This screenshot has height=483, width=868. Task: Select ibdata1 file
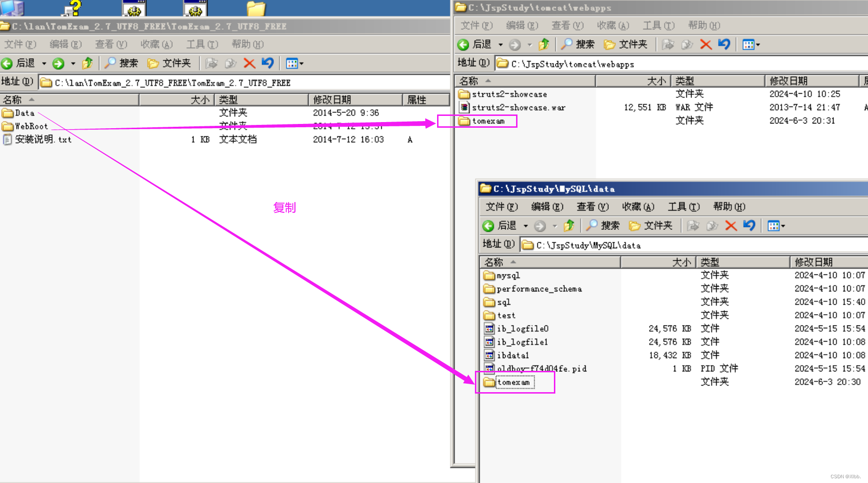tap(507, 355)
